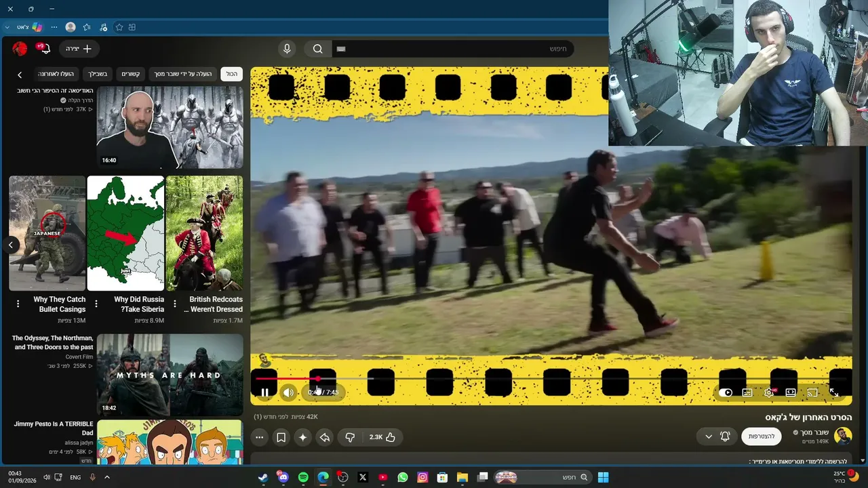This screenshot has height=488, width=868.
Task: Open the Windows Start menu
Action: tap(603, 477)
